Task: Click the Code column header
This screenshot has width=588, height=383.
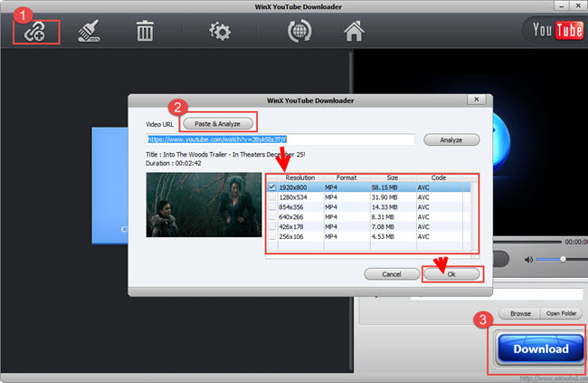Action: tap(439, 177)
